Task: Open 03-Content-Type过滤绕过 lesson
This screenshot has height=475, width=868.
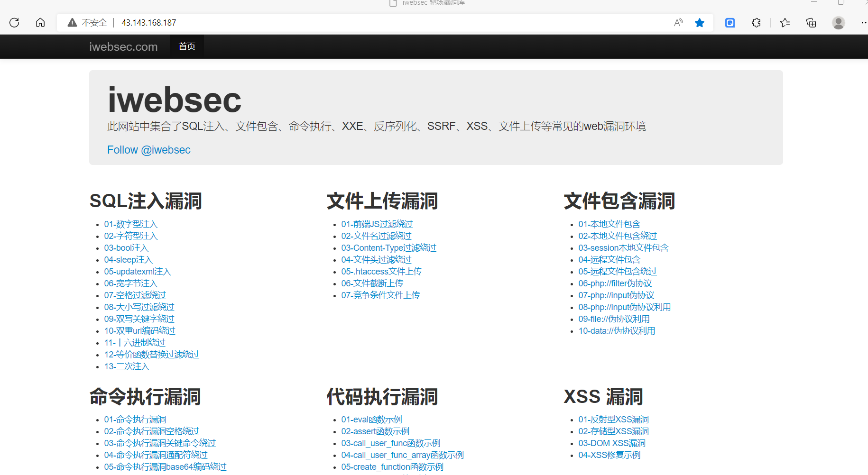Action: pos(389,248)
